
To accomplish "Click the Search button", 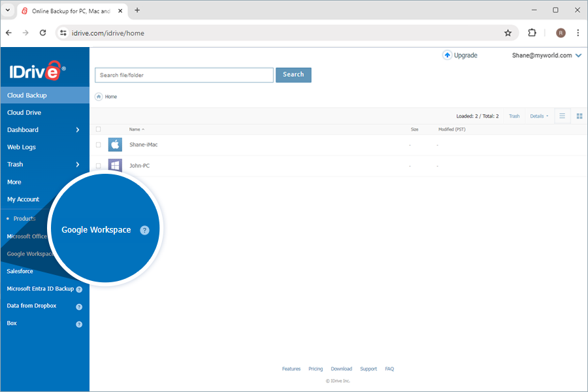I will tap(293, 74).
